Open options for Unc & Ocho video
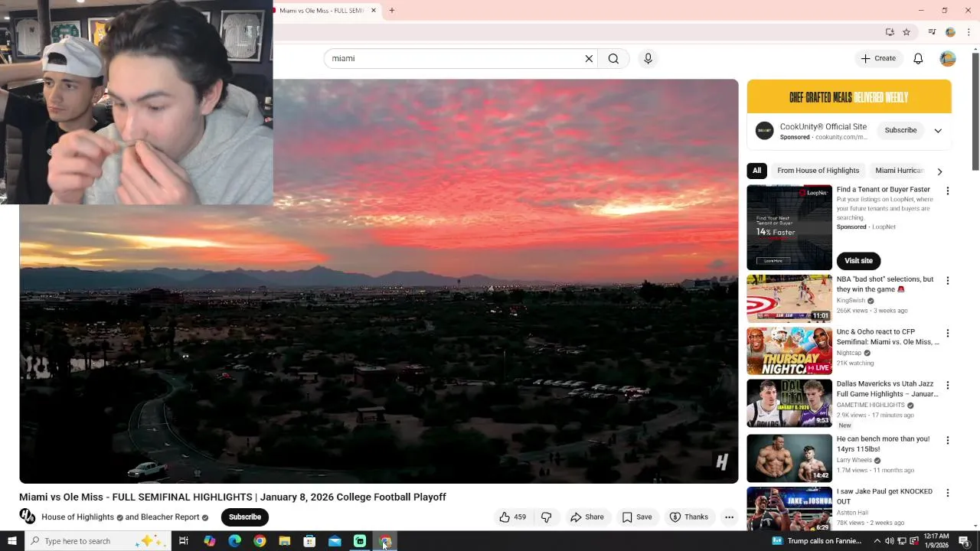Viewport: 980px width, 551px height. [948, 334]
